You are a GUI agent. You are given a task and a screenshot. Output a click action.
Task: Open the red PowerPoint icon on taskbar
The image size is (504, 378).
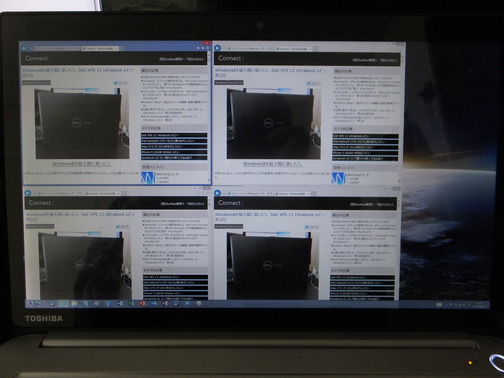142,303
